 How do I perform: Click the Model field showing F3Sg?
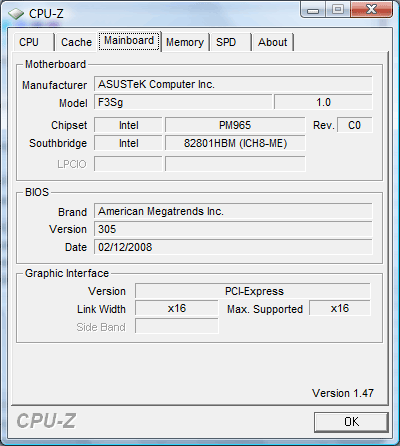click(183, 102)
